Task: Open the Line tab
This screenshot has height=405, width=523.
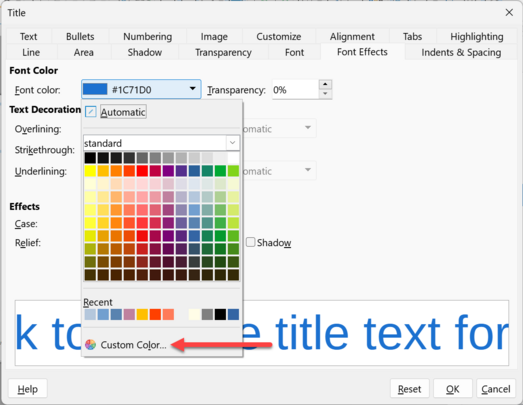Action: [31, 52]
